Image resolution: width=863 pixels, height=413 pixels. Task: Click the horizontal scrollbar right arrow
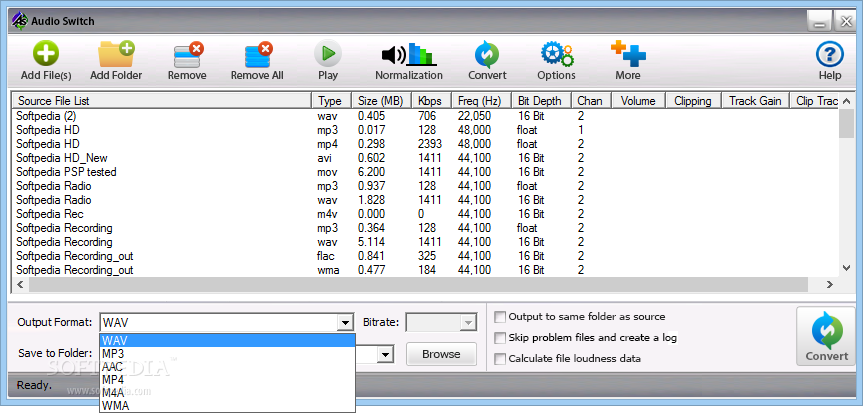click(829, 285)
